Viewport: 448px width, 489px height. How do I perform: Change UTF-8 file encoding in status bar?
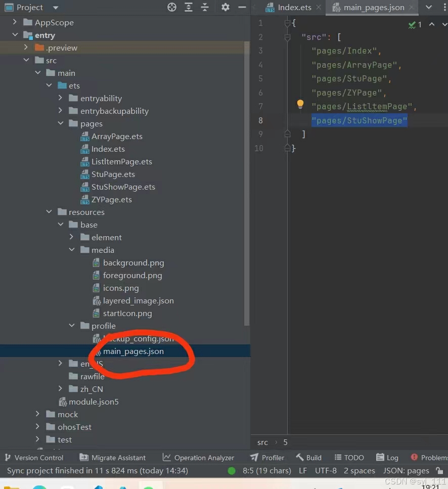click(x=326, y=470)
